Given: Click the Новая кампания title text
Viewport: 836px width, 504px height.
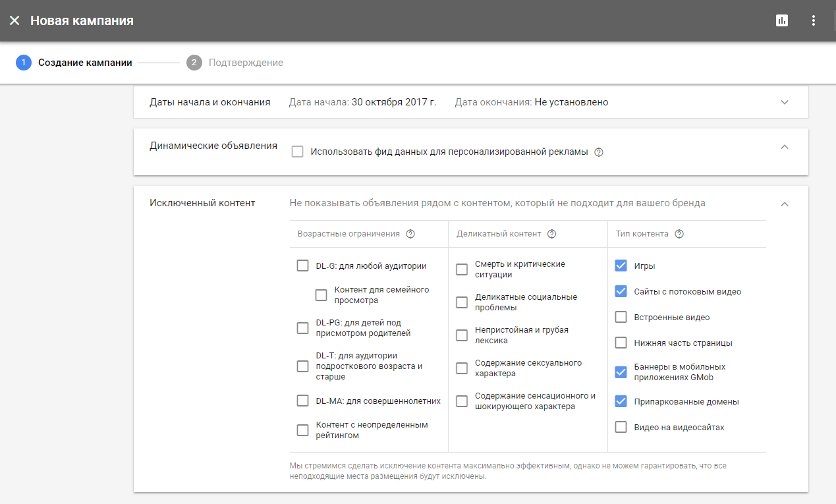Looking at the screenshot, I should pyautogui.click(x=82, y=20).
